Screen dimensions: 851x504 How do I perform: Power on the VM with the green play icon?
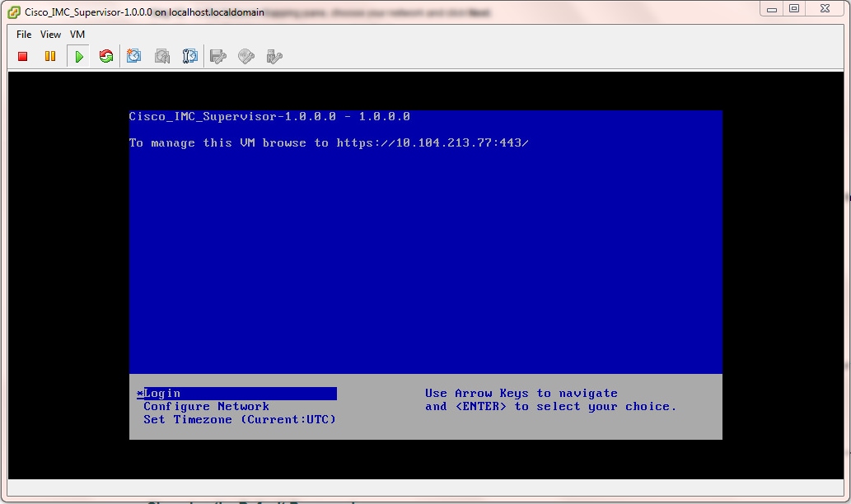[x=79, y=57]
